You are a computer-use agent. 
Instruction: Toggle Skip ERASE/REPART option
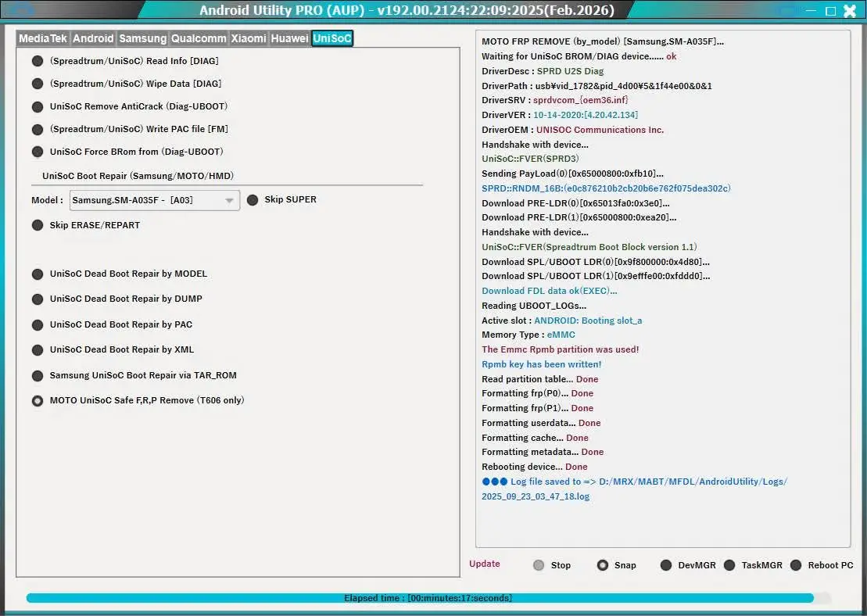[38, 225]
